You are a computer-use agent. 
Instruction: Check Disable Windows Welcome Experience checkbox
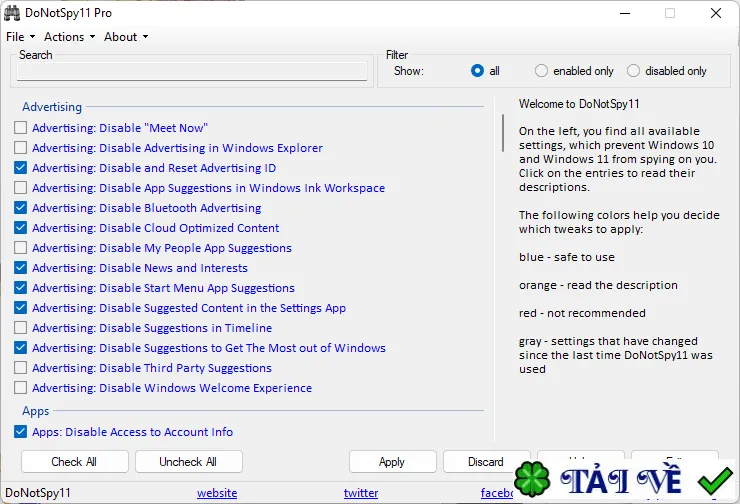[x=20, y=388]
